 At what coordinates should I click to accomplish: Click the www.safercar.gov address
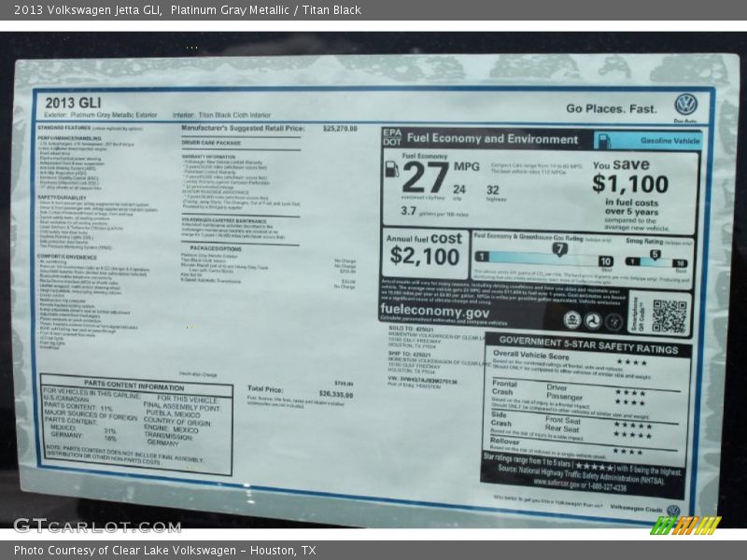tap(557, 483)
